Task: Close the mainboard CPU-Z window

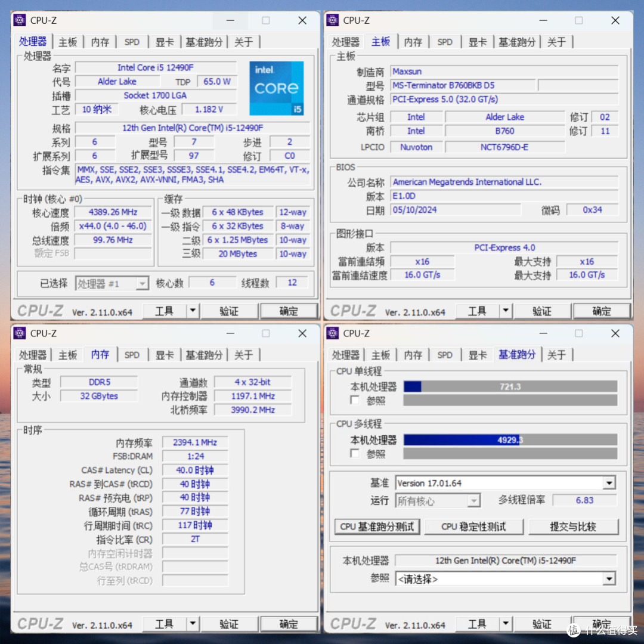Action: (x=615, y=20)
